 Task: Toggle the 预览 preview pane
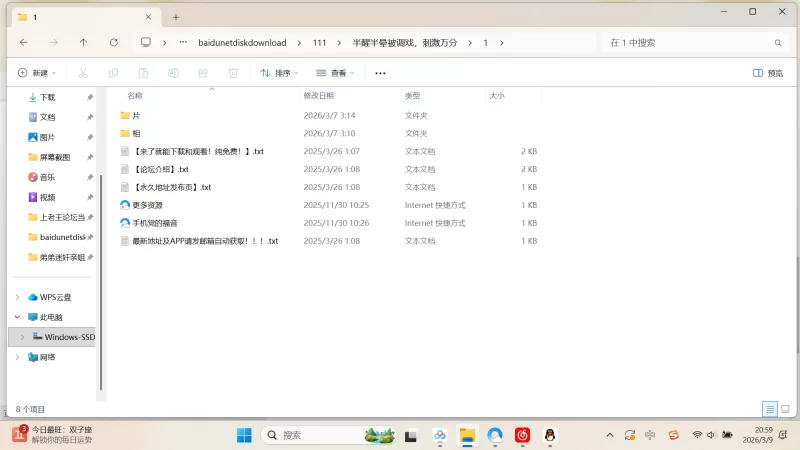(x=767, y=73)
